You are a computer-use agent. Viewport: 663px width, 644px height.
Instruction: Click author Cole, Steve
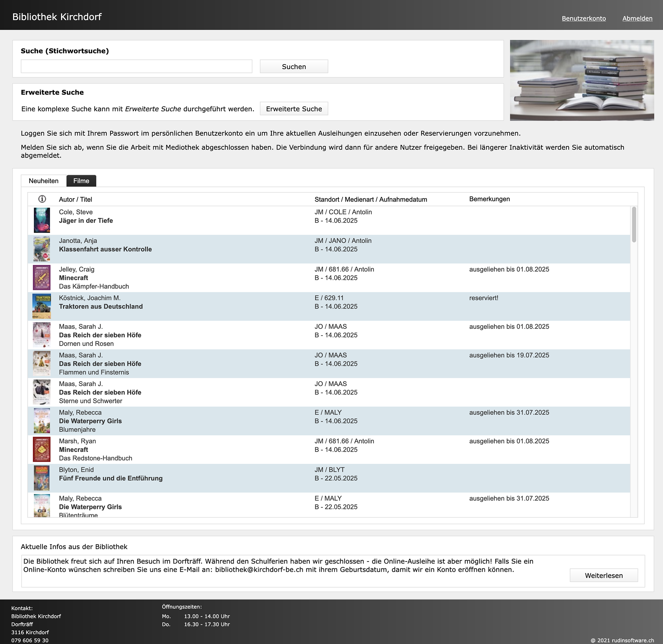(76, 212)
